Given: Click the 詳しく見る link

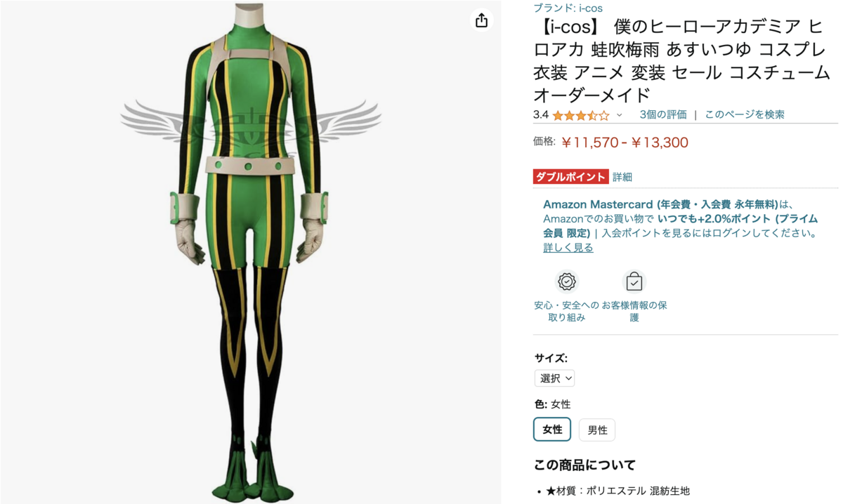Looking at the screenshot, I should [568, 248].
